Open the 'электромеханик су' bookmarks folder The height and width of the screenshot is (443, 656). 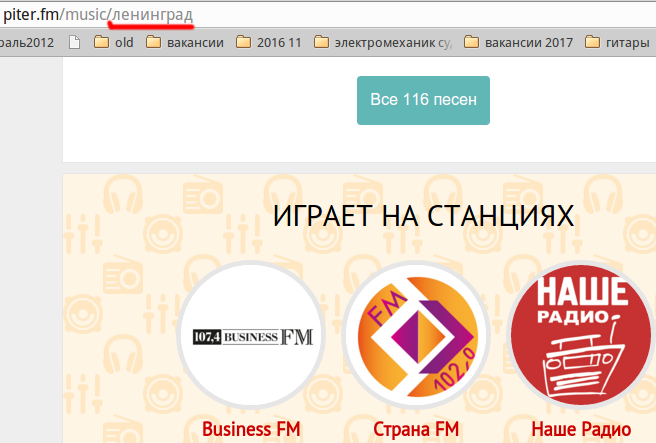pos(383,42)
